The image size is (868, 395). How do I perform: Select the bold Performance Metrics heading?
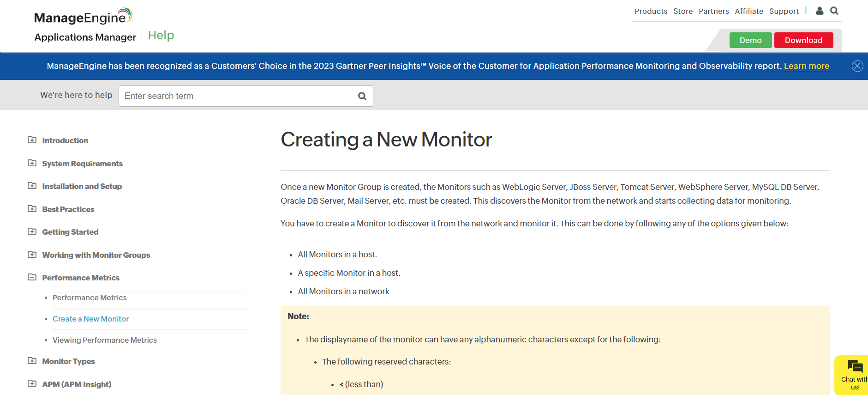tap(81, 278)
